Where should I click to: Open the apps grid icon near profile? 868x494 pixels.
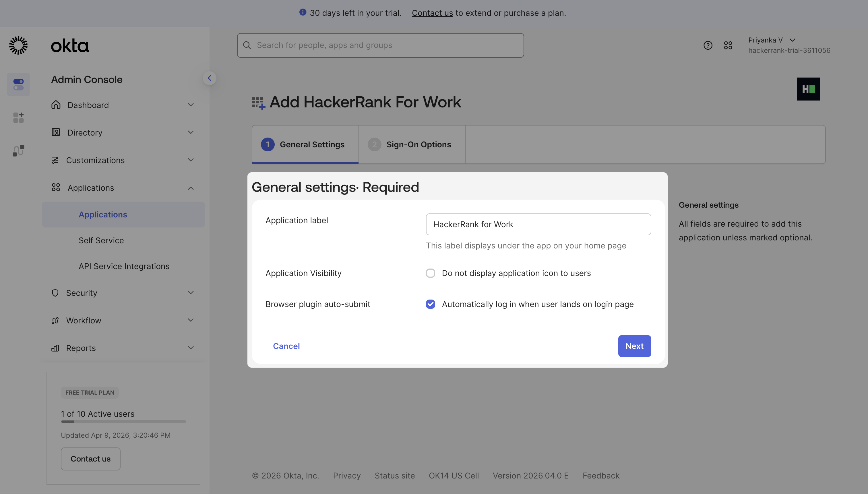click(728, 45)
